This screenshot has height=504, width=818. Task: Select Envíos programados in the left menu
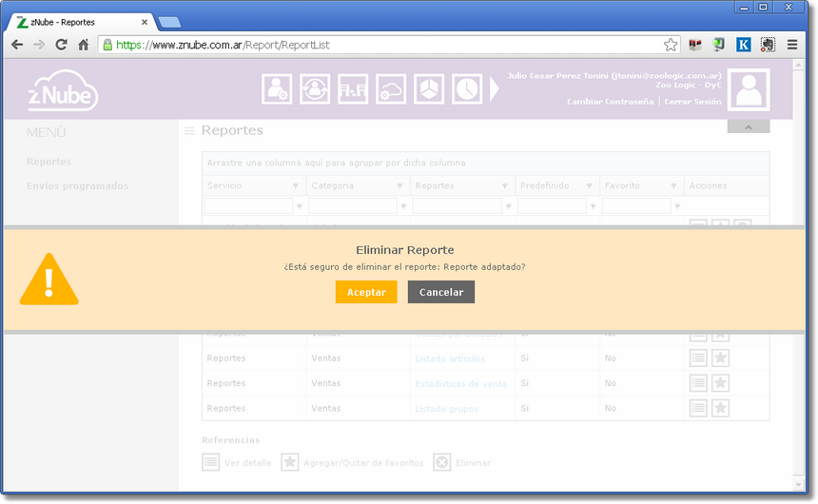(x=77, y=186)
